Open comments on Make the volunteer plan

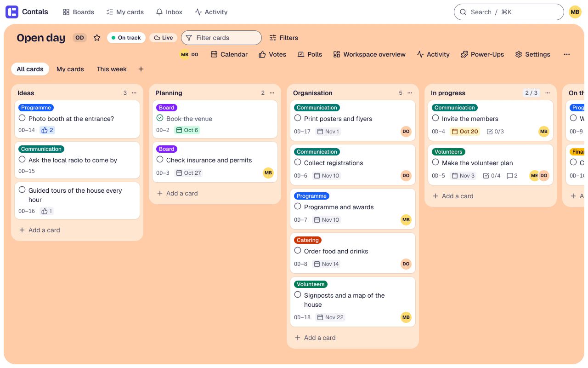click(512, 176)
